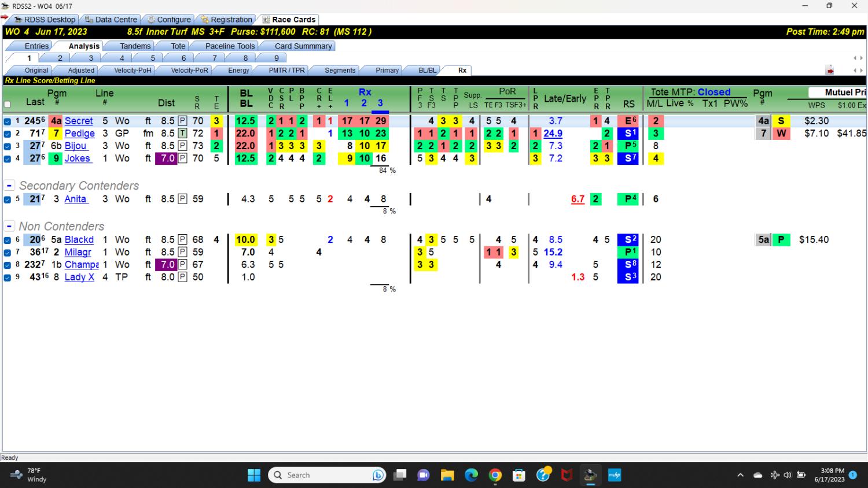Open McAfee from the taskbar
The image size is (868, 488).
[567, 475]
